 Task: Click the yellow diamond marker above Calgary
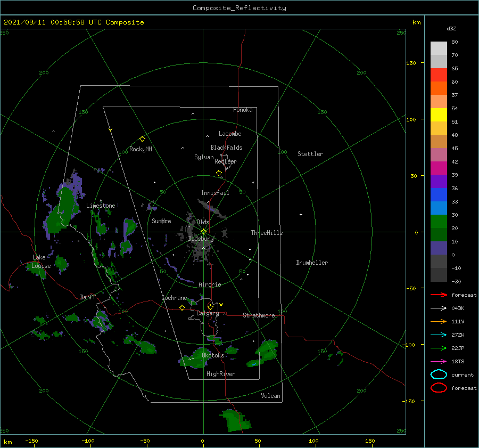(210, 307)
